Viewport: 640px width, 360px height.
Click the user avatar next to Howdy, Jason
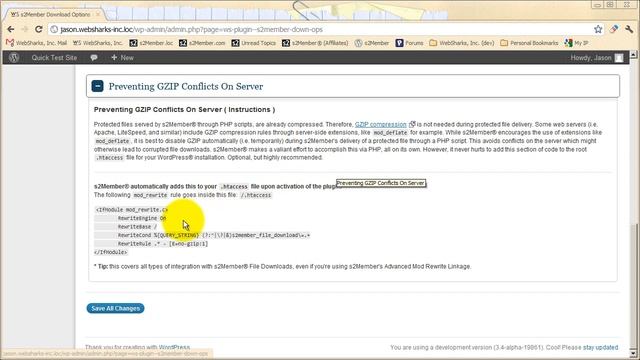(x=619, y=58)
